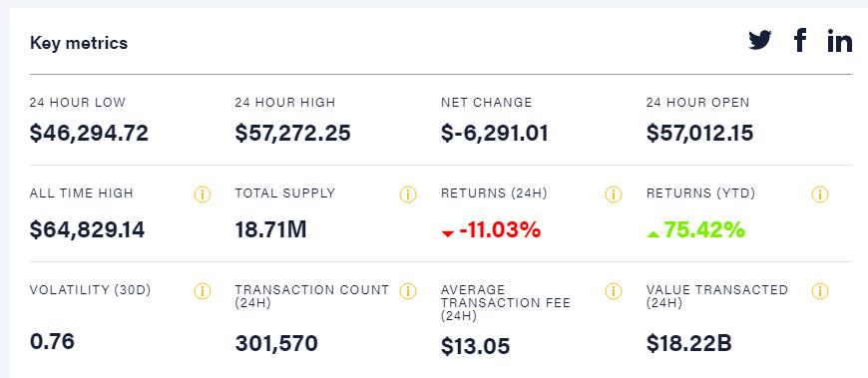This screenshot has height=378, width=868.
Task: Click the all time high $64,829.14
Action: click(x=88, y=229)
